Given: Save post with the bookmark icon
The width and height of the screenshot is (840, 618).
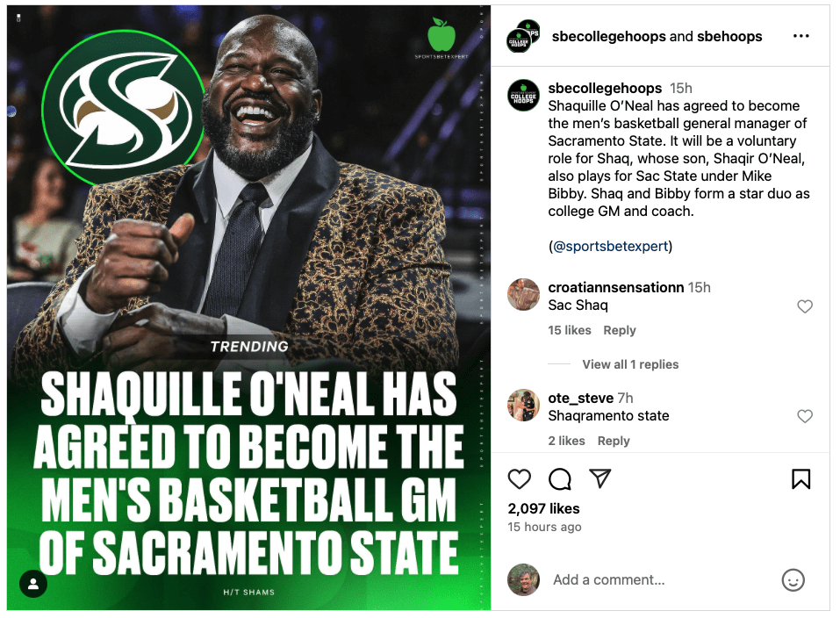Looking at the screenshot, I should (801, 478).
